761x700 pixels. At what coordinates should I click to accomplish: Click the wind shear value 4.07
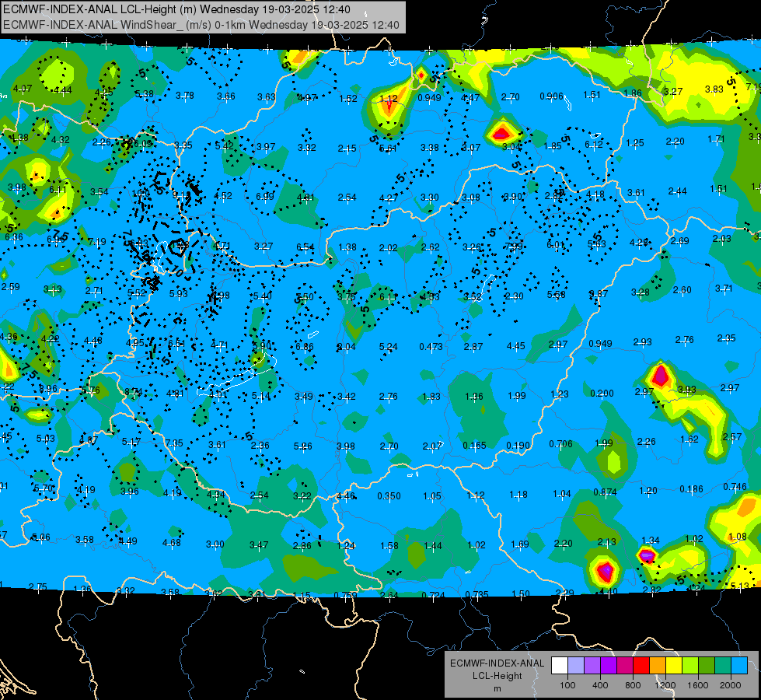coord(23,89)
